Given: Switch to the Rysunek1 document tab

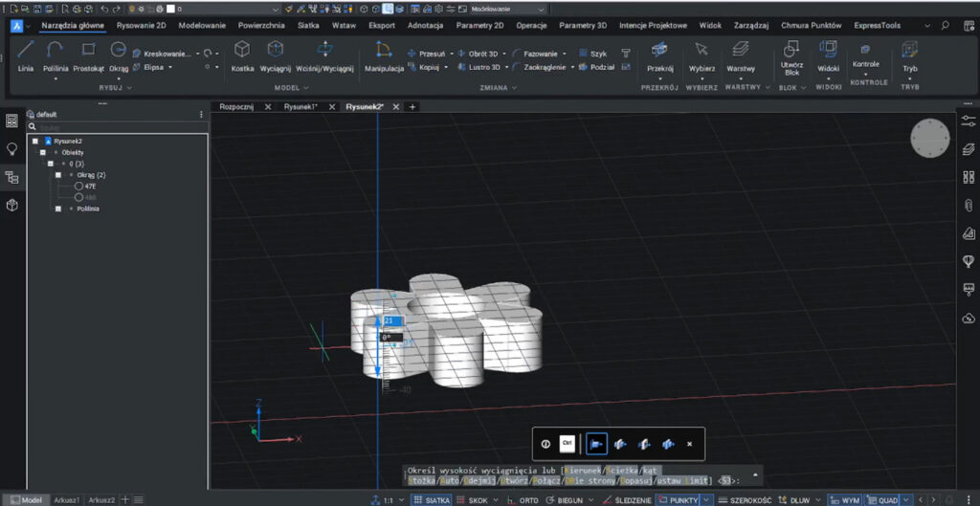Looking at the screenshot, I should point(301,107).
